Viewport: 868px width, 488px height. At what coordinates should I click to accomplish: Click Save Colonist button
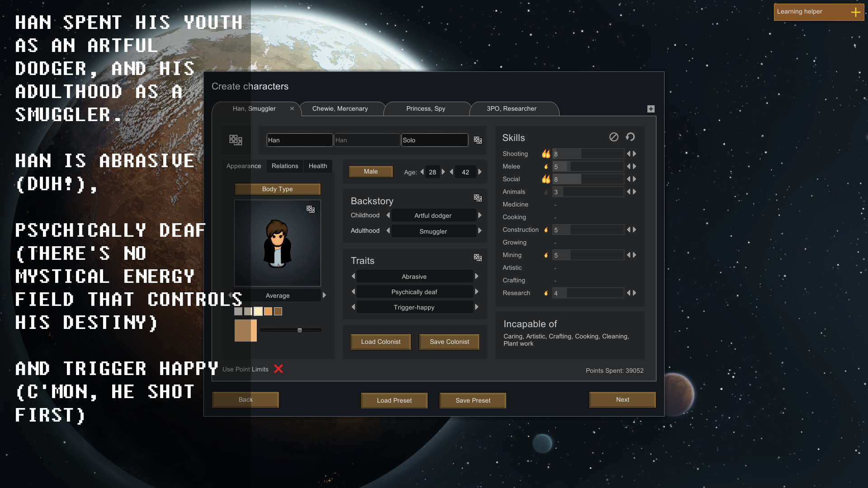[449, 342]
